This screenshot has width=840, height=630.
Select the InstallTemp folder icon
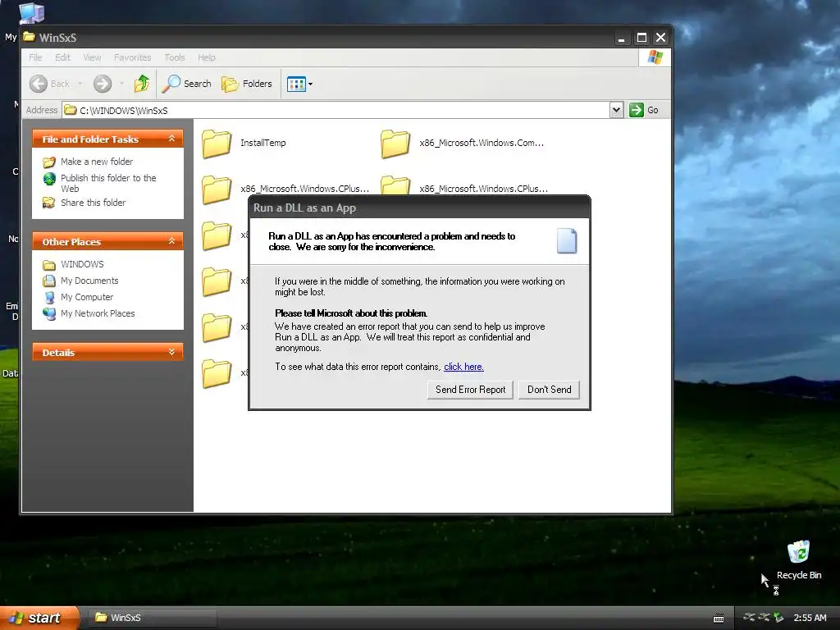[217, 144]
